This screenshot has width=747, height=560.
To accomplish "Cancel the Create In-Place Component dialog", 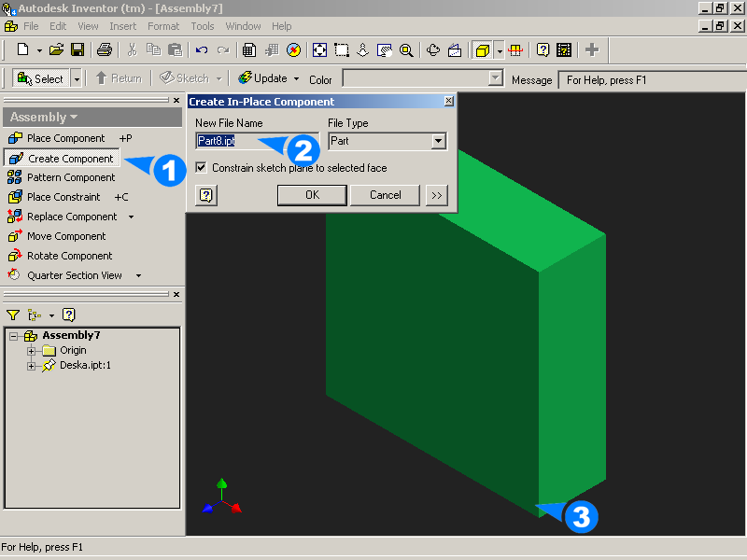I will [x=385, y=195].
